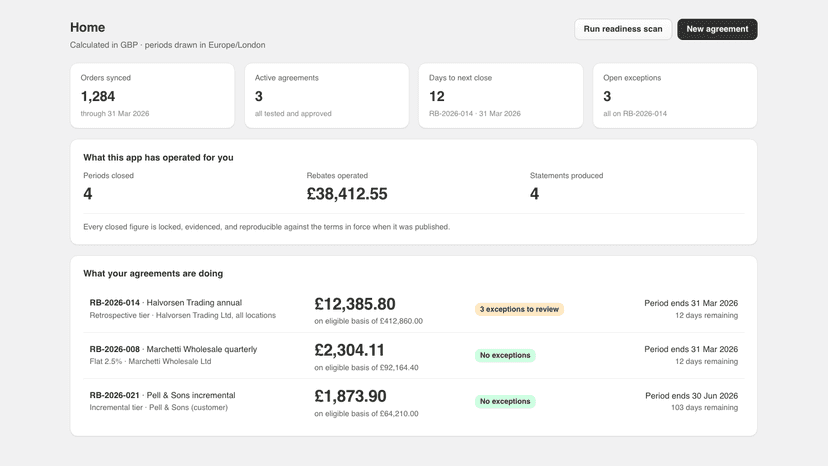Open agreement RB-2026-021 Pell & Sons incremental
This screenshot has height=466, width=828.
coord(413,402)
